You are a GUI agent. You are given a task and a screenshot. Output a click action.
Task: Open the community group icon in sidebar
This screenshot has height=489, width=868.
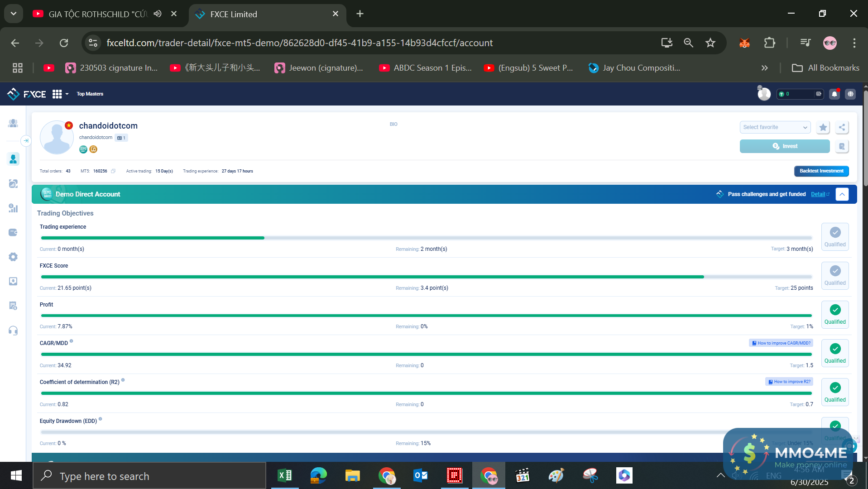pyautogui.click(x=13, y=123)
